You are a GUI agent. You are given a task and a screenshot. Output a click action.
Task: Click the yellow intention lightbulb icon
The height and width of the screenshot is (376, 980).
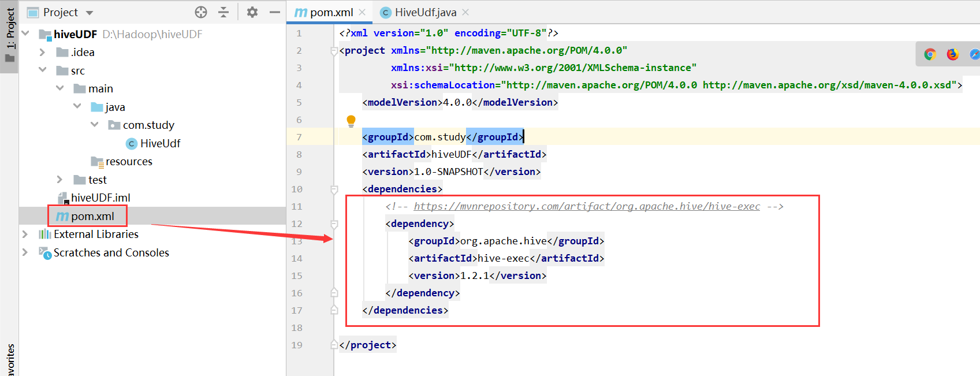[351, 121]
